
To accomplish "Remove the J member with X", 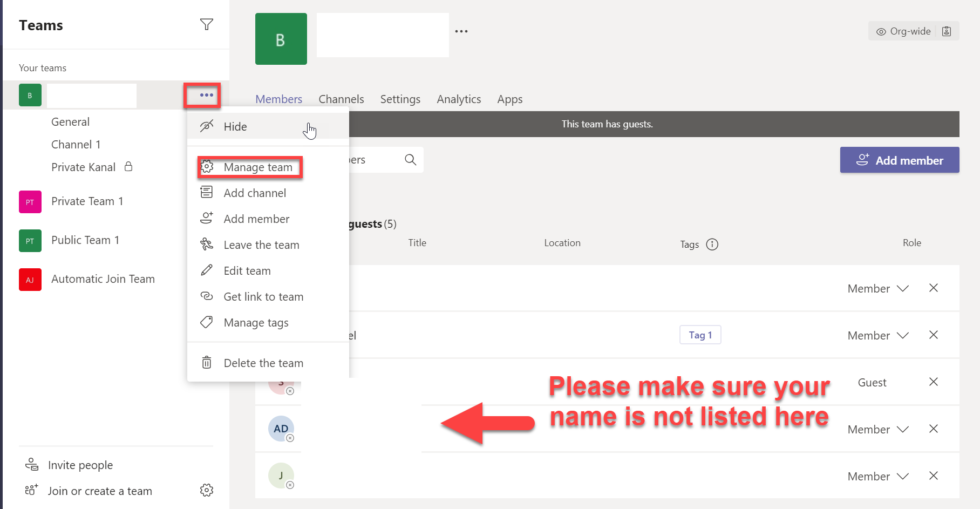I will [x=934, y=476].
